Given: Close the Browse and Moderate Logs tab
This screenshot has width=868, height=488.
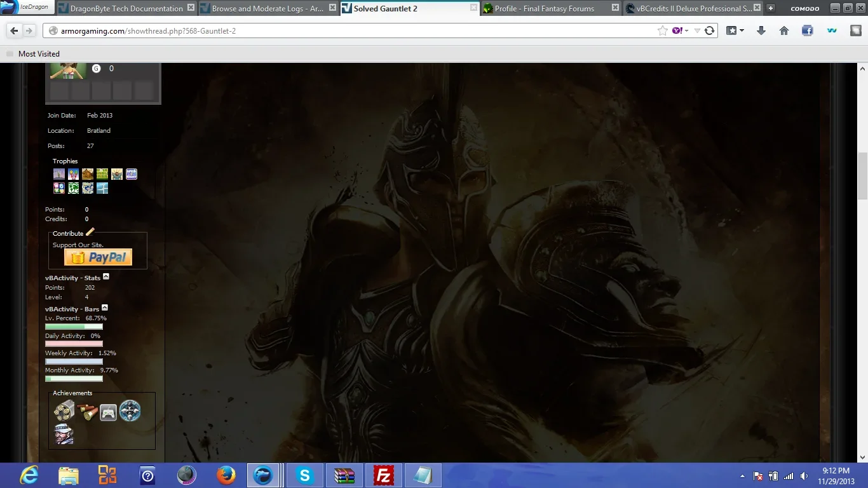Looking at the screenshot, I should [333, 8].
